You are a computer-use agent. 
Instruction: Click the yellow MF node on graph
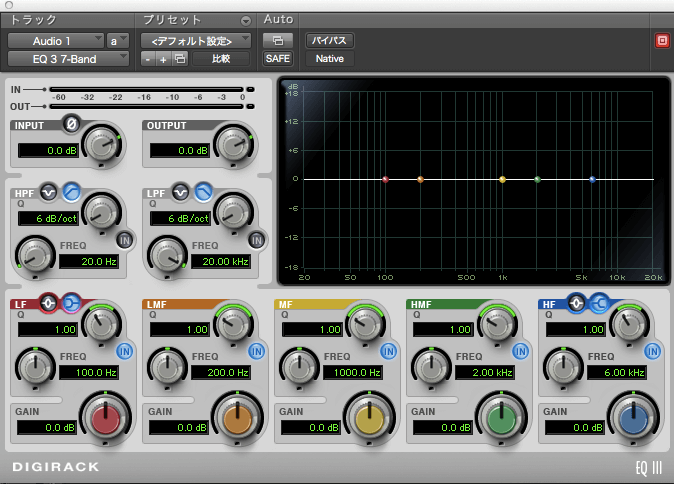pos(502,179)
